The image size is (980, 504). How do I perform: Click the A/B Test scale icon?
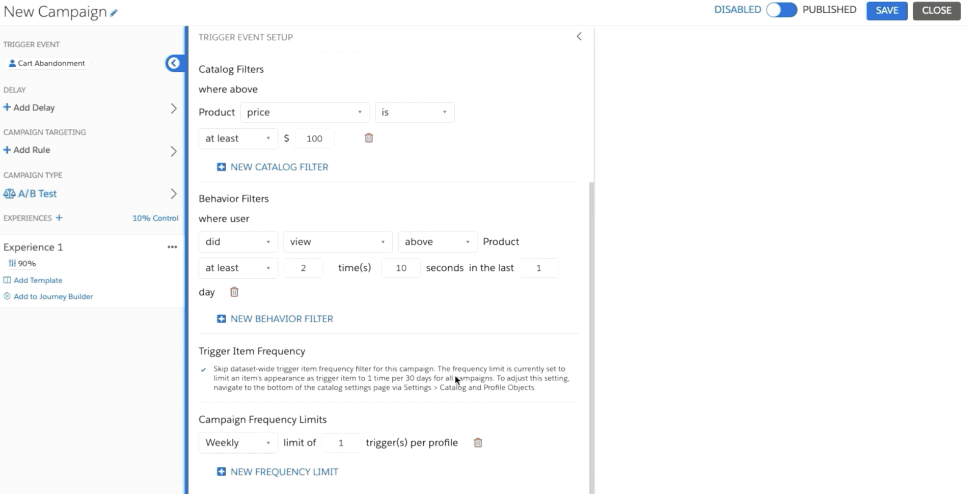point(9,194)
